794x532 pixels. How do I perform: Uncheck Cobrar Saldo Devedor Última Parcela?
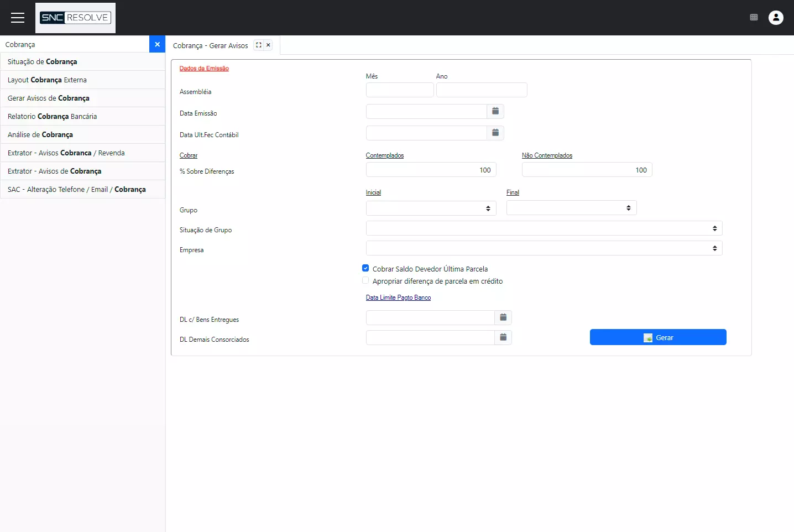click(x=365, y=268)
